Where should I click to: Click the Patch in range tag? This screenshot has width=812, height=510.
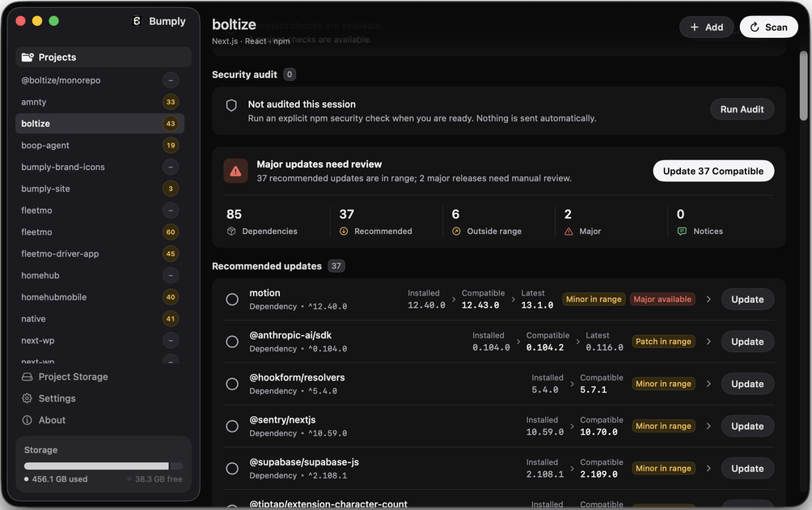[663, 342]
